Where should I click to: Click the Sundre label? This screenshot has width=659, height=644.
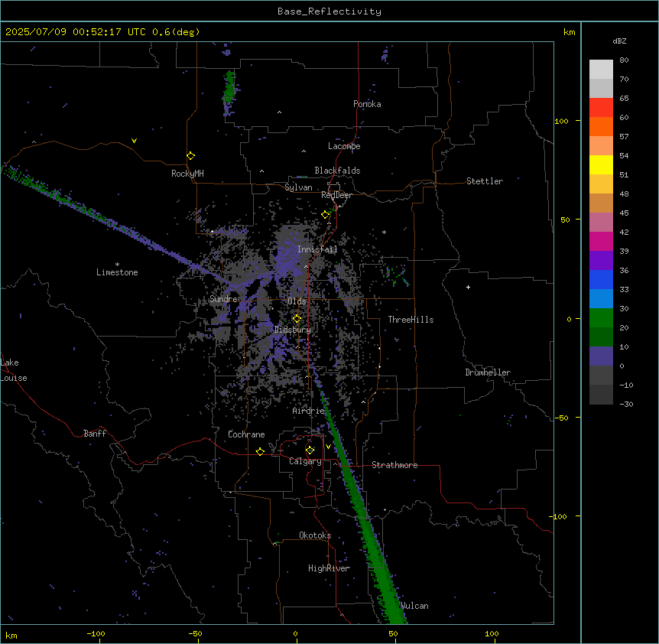[x=223, y=299]
